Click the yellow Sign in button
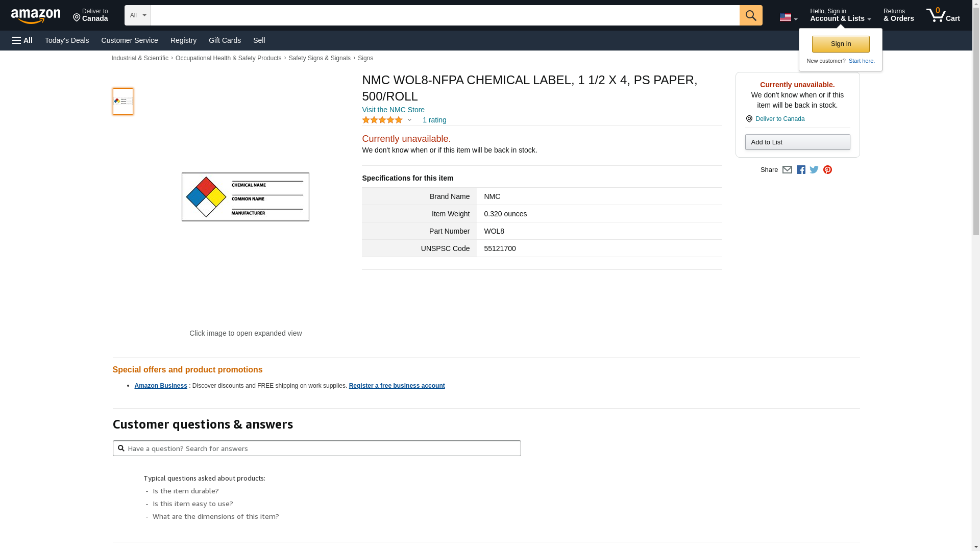The width and height of the screenshot is (980, 551). pos(841,44)
